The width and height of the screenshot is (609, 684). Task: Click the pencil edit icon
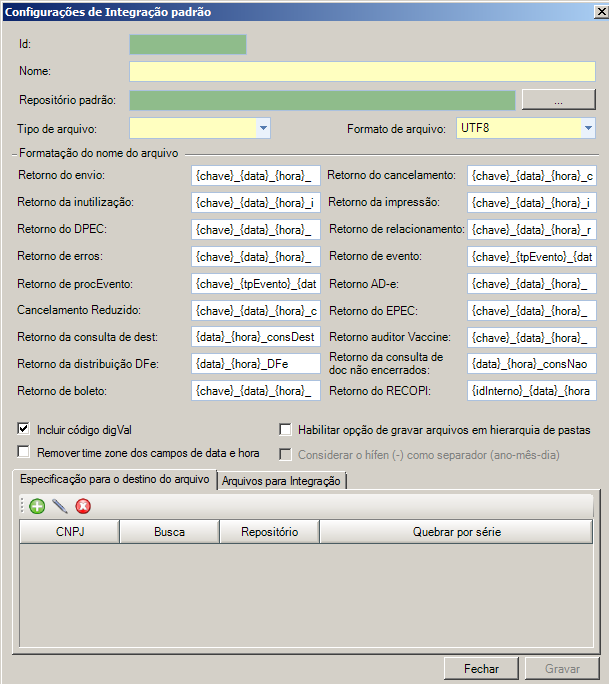[x=60, y=506]
